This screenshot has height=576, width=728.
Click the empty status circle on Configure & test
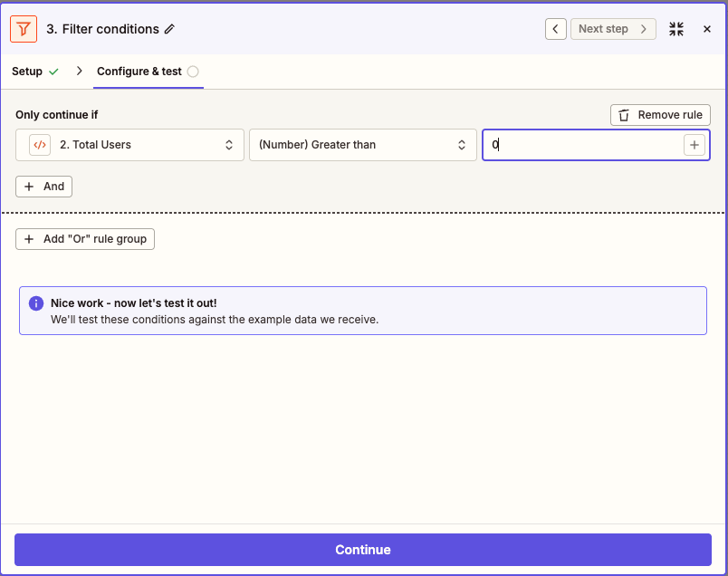[193, 72]
